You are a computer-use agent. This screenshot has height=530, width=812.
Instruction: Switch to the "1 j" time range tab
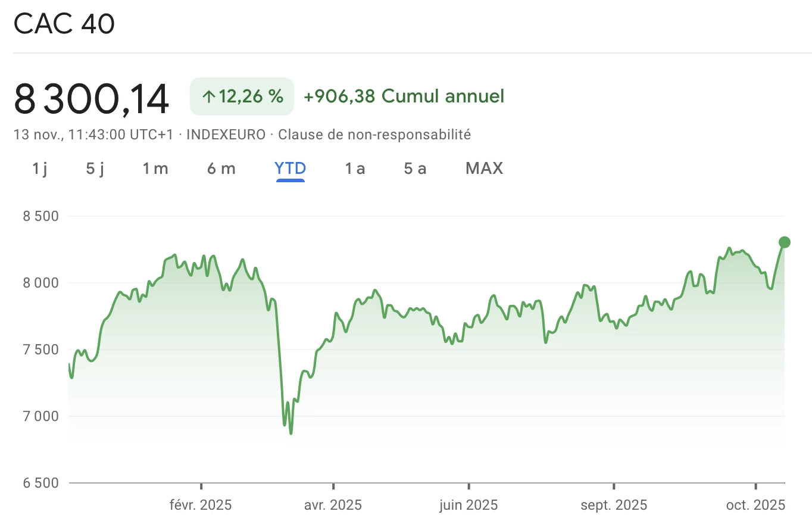pos(39,169)
